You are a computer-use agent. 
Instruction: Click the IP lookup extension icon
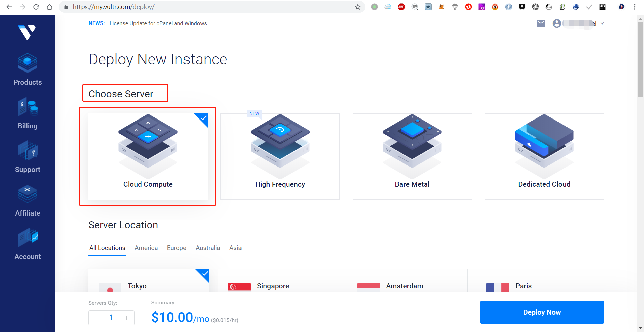415,7
